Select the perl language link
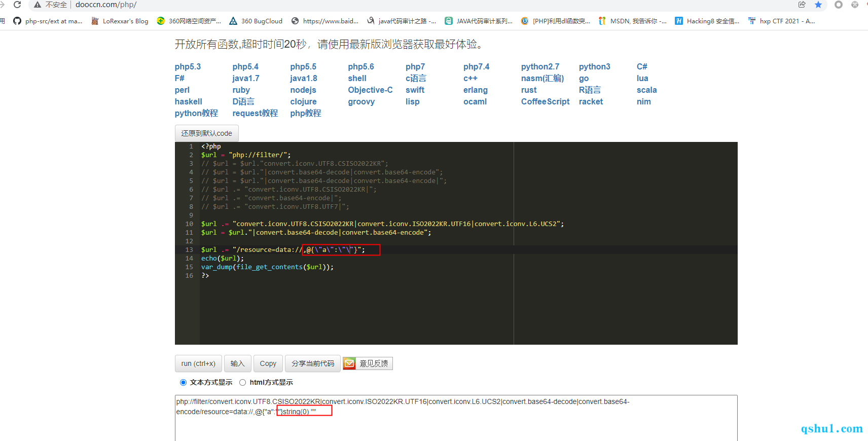This screenshot has width=868, height=441. (182, 90)
